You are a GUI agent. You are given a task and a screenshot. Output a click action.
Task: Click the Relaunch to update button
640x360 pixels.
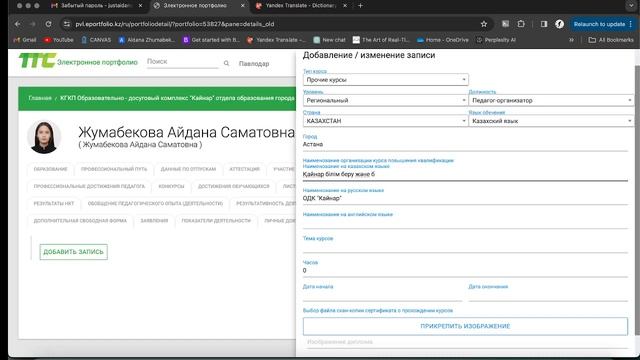(x=602, y=24)
